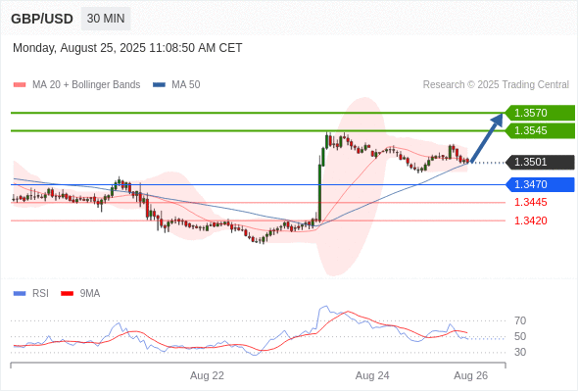The image size is (578, 392).
Task: Click the RSI 70 level label
Action: point(520,320)
